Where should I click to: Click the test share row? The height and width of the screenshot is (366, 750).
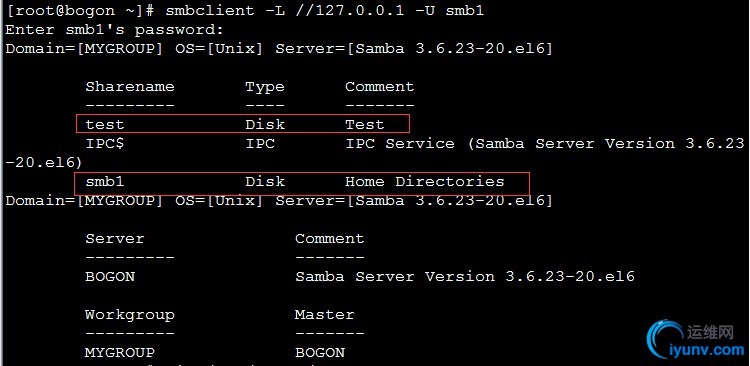click(243, 124)
